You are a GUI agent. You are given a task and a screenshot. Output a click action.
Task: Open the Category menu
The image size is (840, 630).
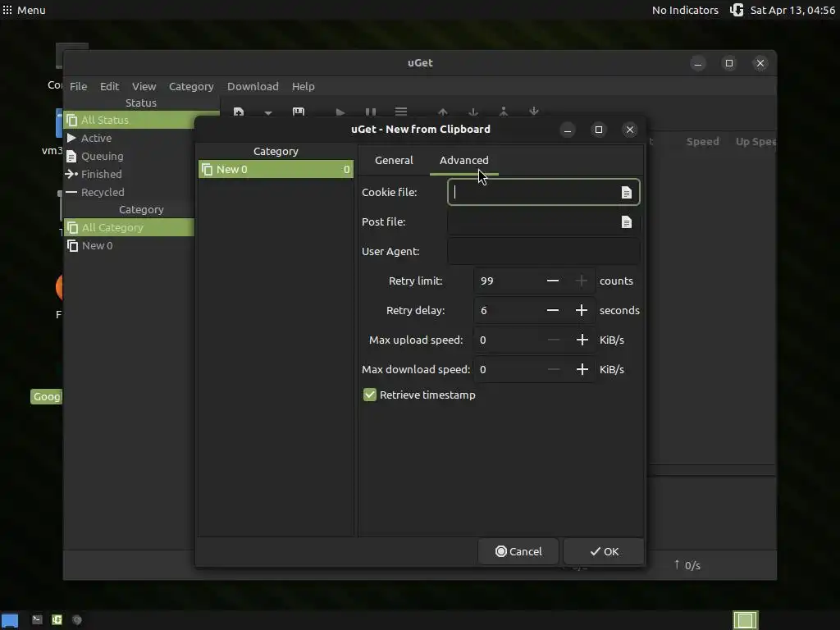(x=191, y=86)
